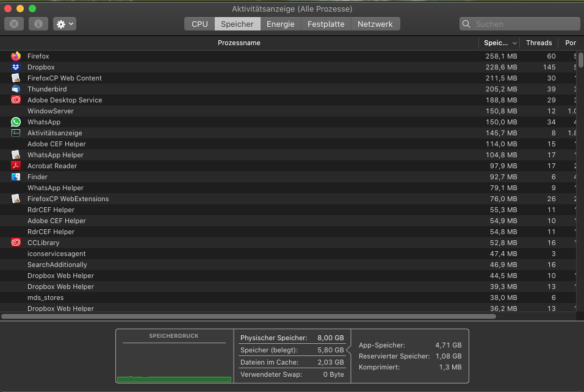584x392 pixels.
Task: Sort by the Prozessname column header
Action: [x=239, y=43]
